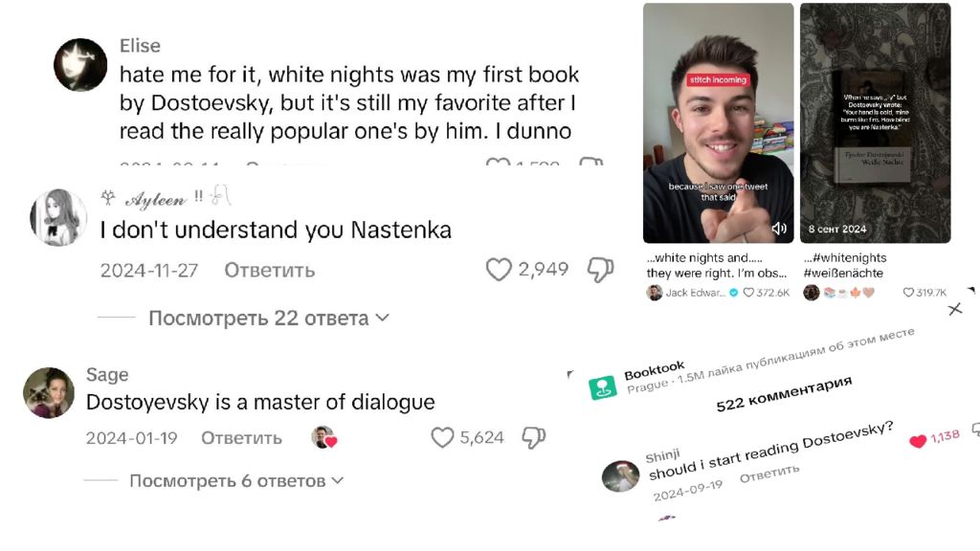This screenshot has height=551, width=980.
Task: Reply to Sage's comment via Ответить
Action: pyautogui.click(x=241, y=438)
